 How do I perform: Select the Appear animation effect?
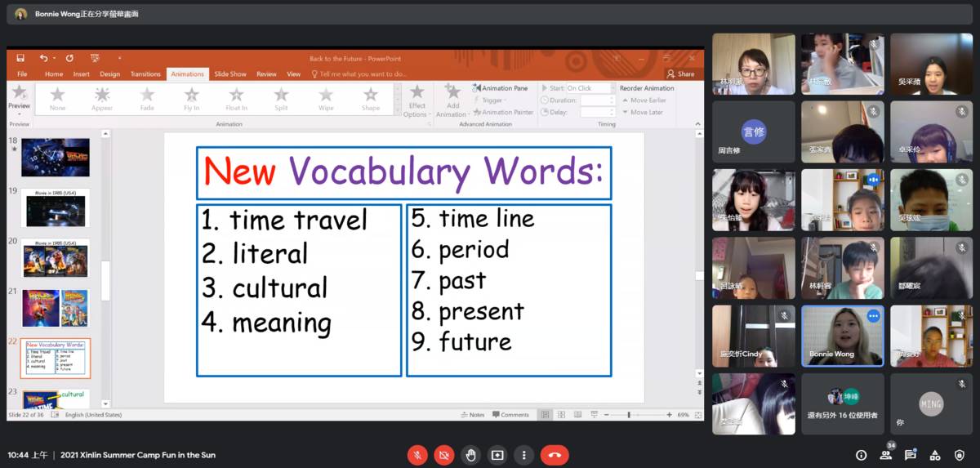click(x=102, y=99)
